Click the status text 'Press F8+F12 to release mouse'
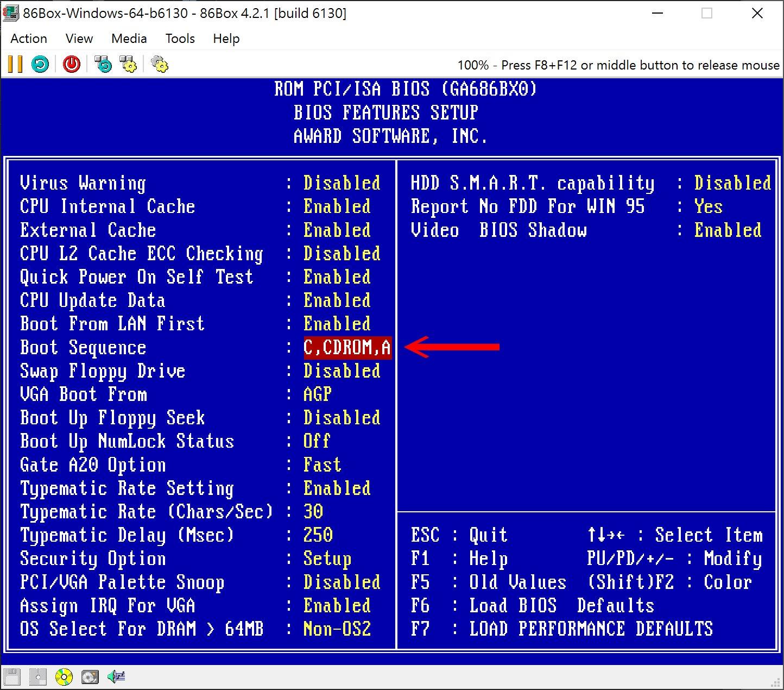The width and height of the screenshot is (784, 690). (618, 65)
